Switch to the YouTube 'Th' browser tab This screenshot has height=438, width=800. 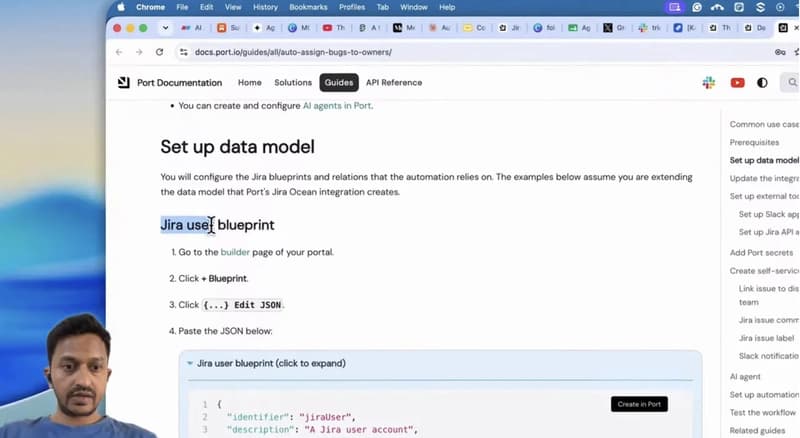334,28
